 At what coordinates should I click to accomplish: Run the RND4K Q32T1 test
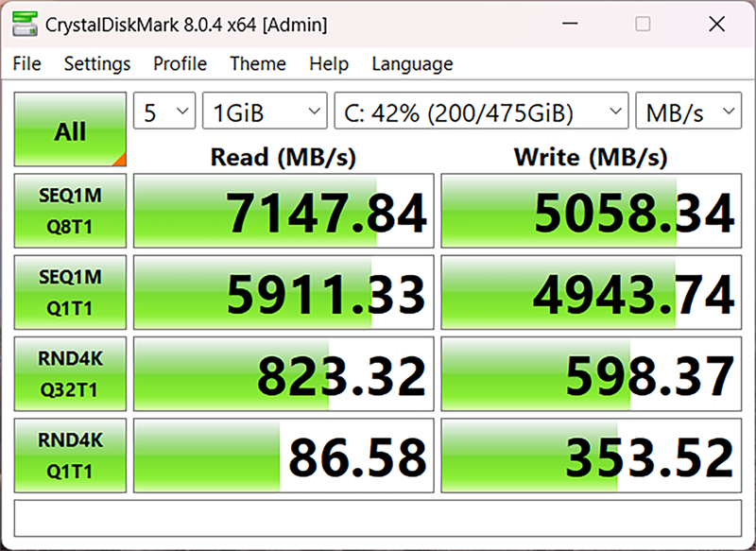click(x=70, y=373)
